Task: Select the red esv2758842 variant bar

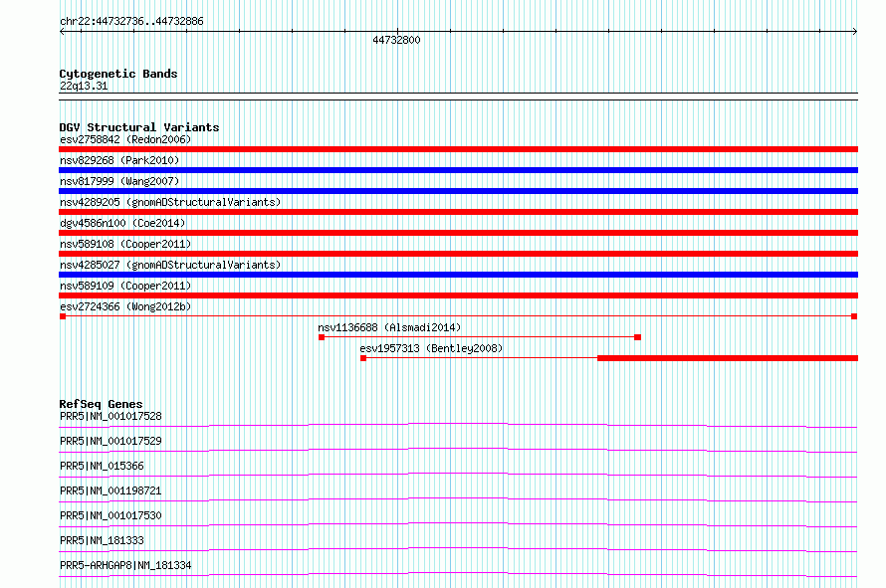Action: pyautogui.click(x=458, y=149)
